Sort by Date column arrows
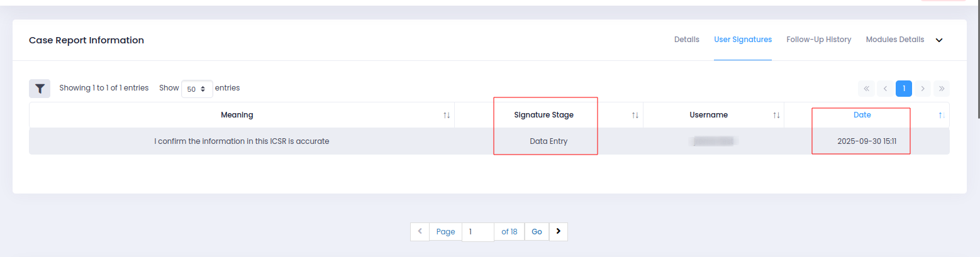The width and height of the screenshot is (980, 257). [942, 115]
